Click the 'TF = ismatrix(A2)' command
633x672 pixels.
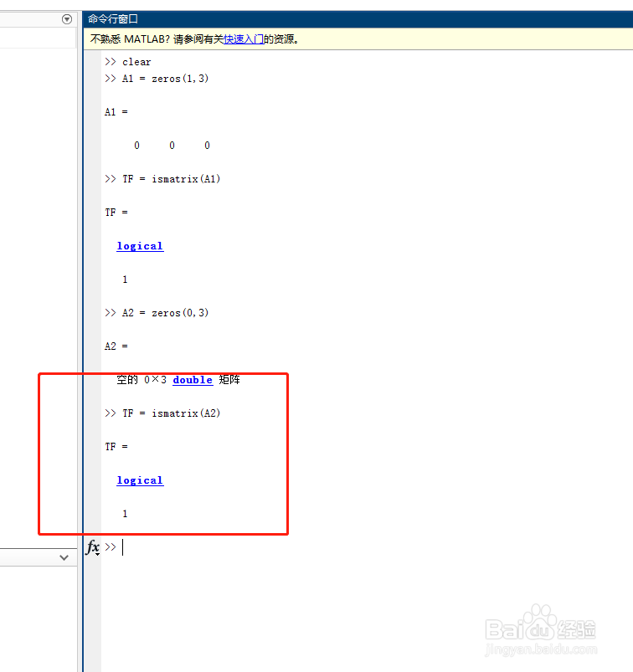(x=172, y=413)
